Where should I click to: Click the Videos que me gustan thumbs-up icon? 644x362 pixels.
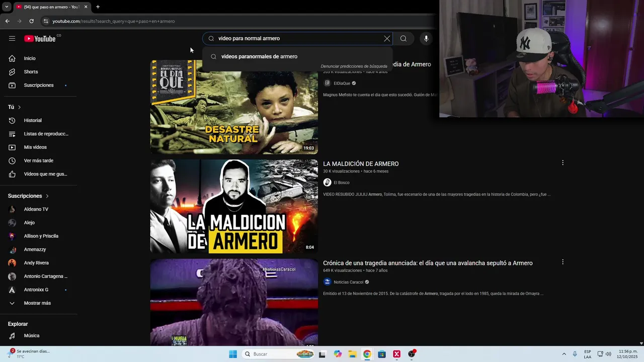(x=12, y=174)
